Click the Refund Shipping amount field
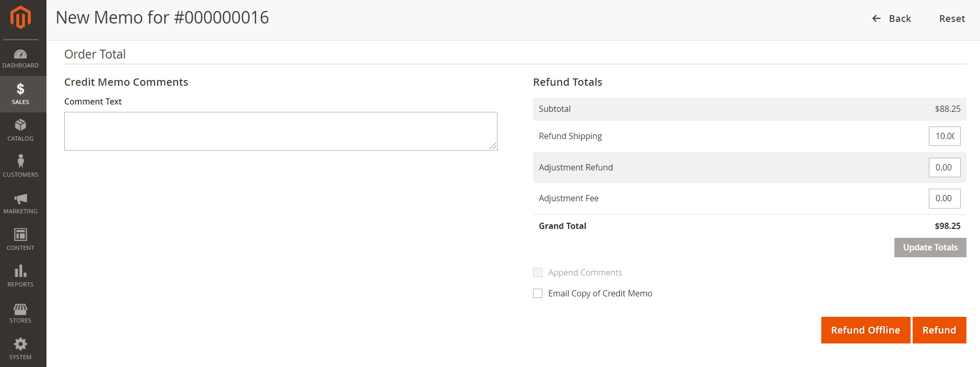The width and height of the screenshot is (980, 367). pos(944,136)
